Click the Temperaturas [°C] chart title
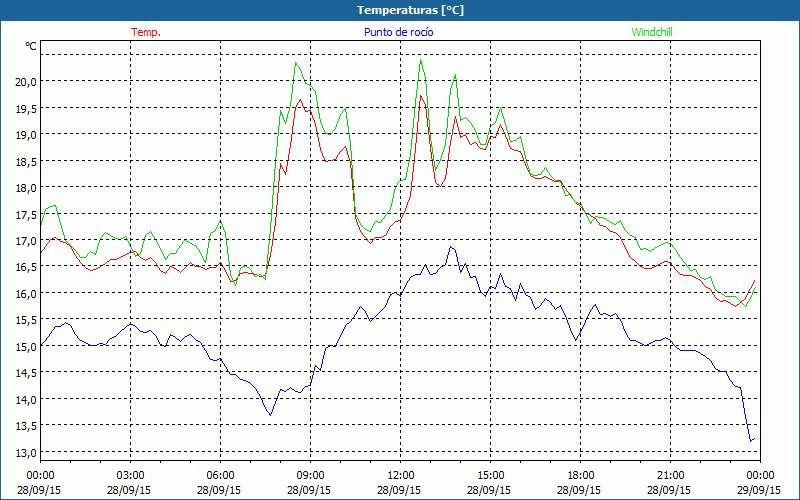The height and width of the screenshot is (500, 800). tap(410, 10)
